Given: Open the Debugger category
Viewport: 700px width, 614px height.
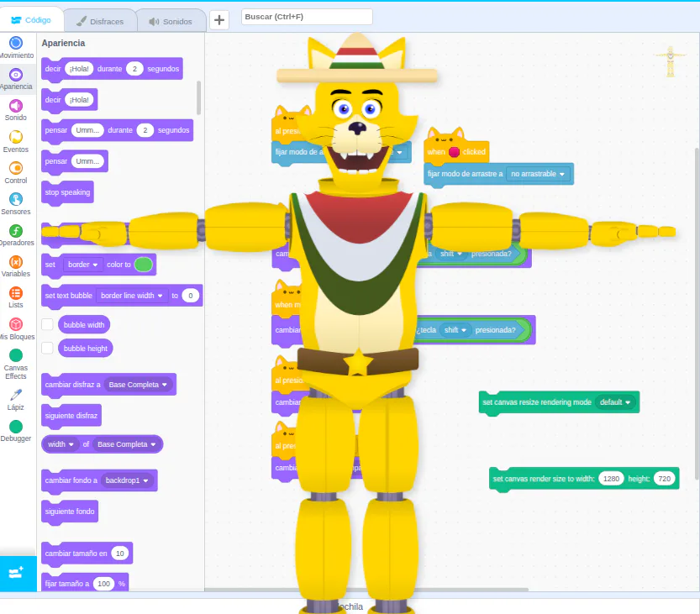Looking at the screenshot, I should [x=16, y=431].
